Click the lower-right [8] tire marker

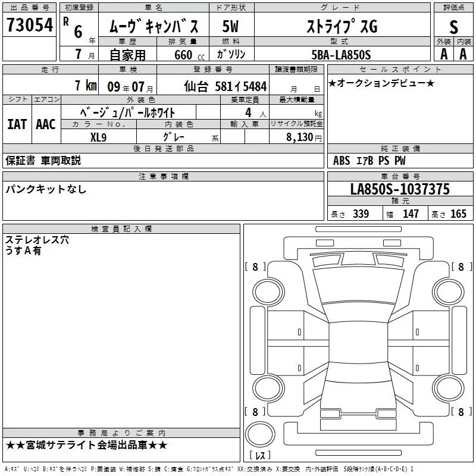(x=462, y=412)
